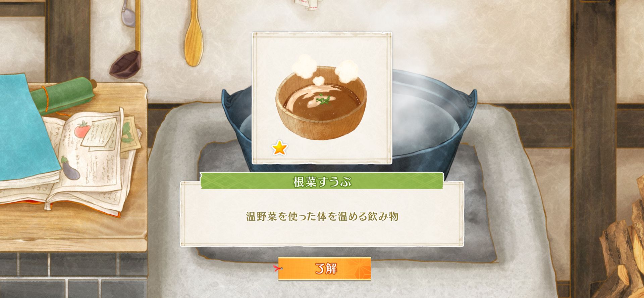The width and height of the screenshot is (644, 298).
Task: Click the green 根菜すうぷ title banner
Action: 322,181
